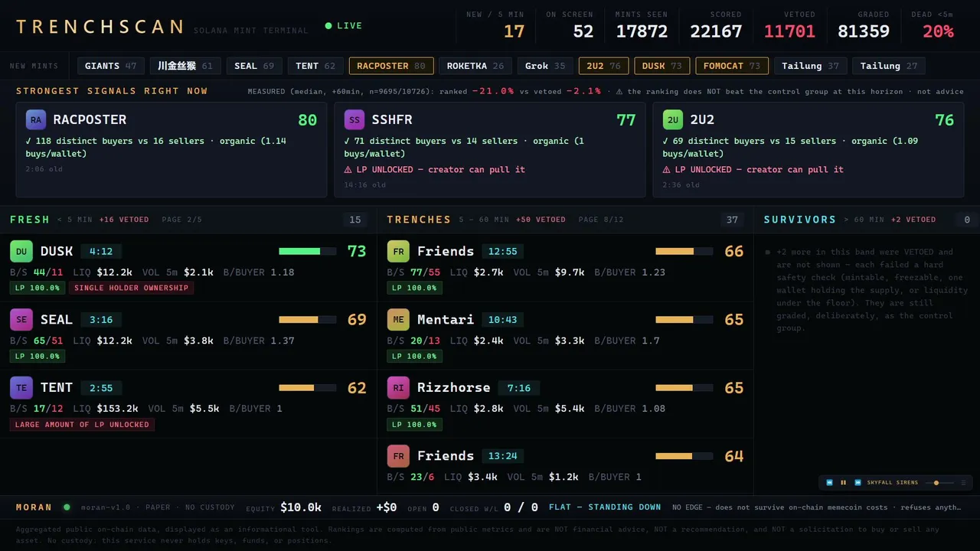Adjust the music player volume slider
Image resolution: width=980 pixels, height=551 pixels.
pyautogui.click(x=939, y=483)
